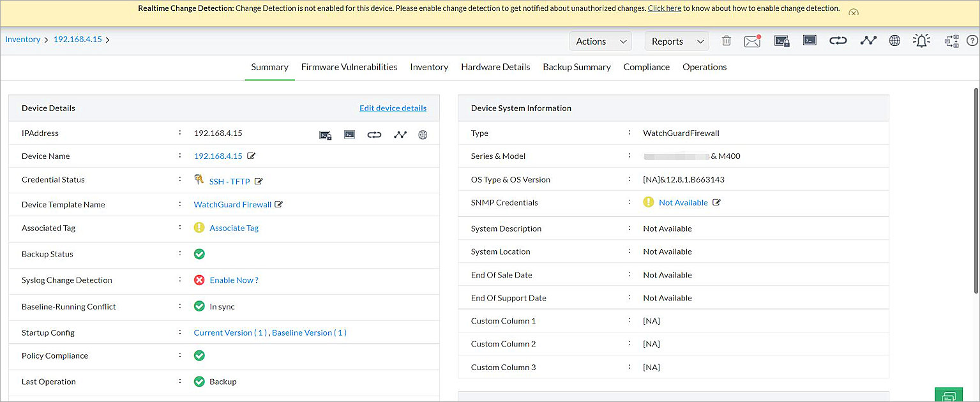Open Current Version of the Startup Config
Screen dimensions: 980x402
230,332
